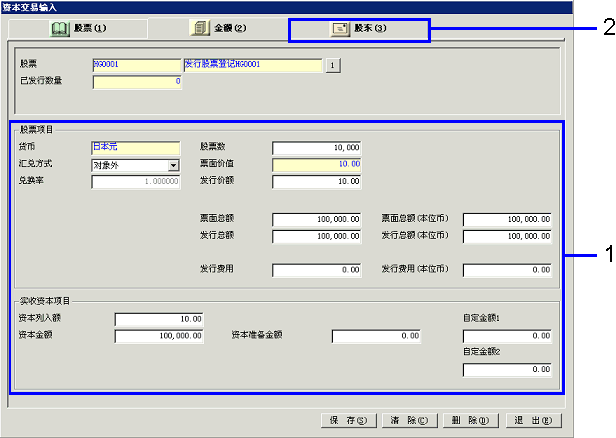The width and height of the screenshot is (616, 438).
Task: Click the 兑换率 field showing 1.000000
Action: [x=136, y=182]
